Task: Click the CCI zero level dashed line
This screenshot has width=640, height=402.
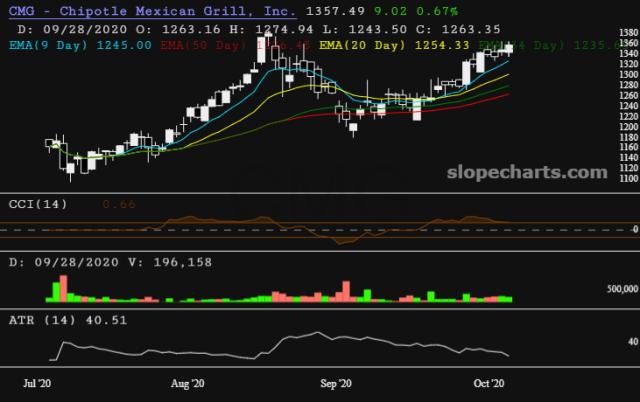Action: tap(300, 230)
